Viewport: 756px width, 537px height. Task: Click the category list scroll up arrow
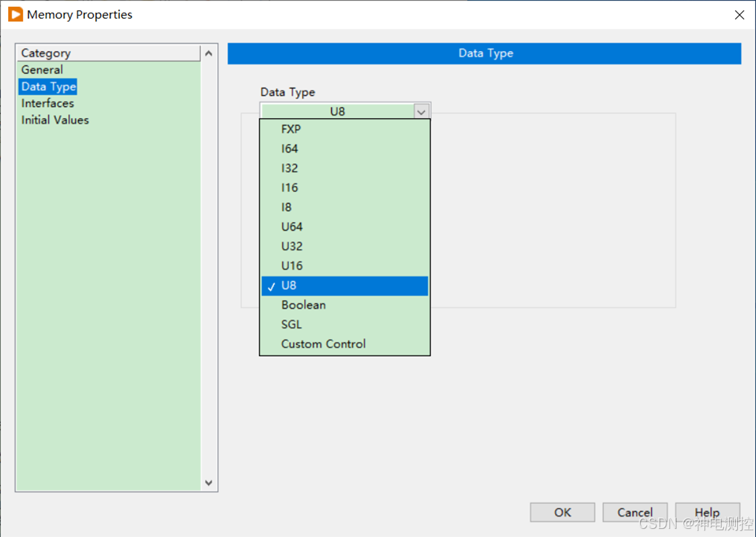(209, 53)
